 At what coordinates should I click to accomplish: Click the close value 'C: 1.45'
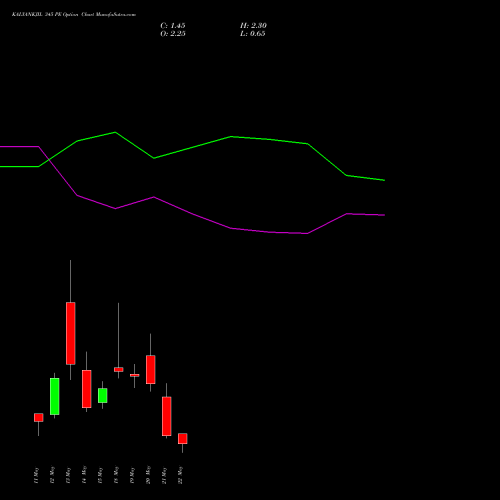(173, 26)
